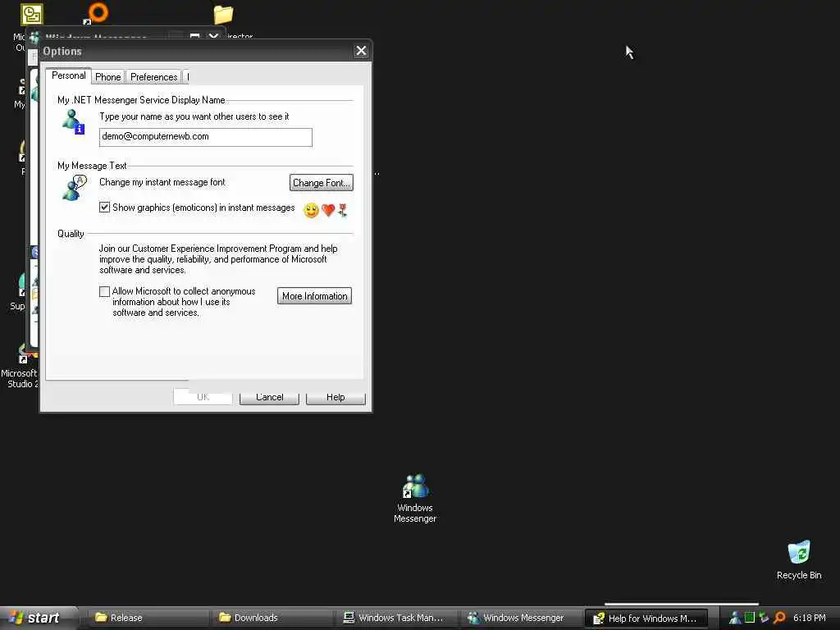The image size is (840, 630).
Task: Confirm Options with the OK button
Action: [203, 397]
